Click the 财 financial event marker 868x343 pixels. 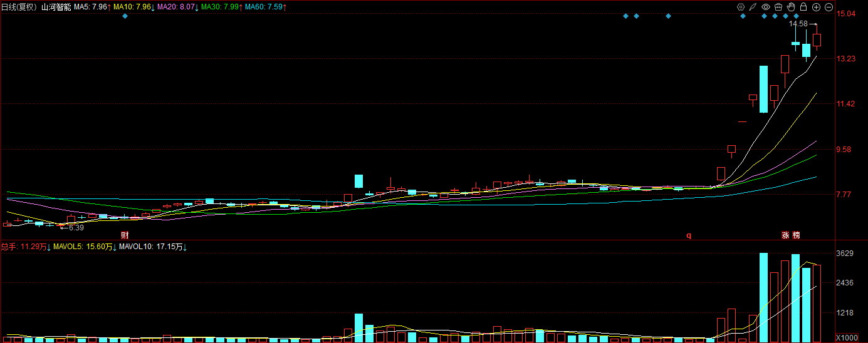(x=125, y=235)
